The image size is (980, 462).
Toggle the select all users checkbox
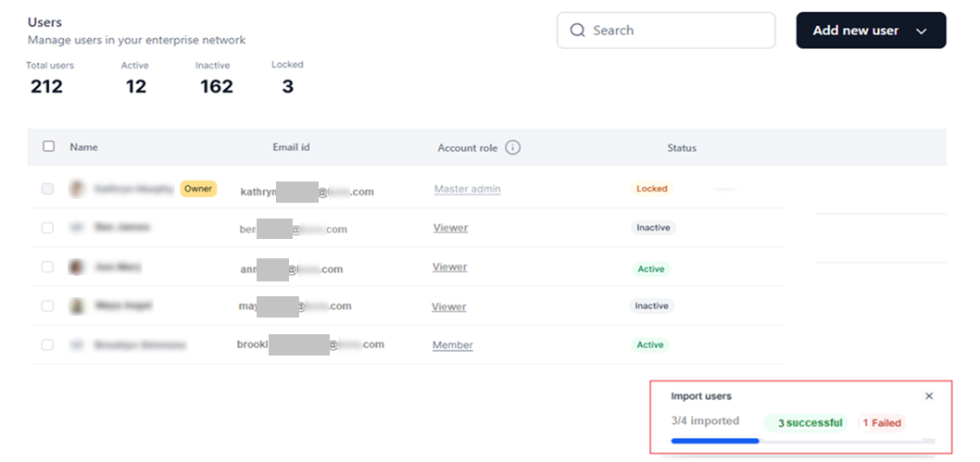pyautogui.click(x=49, y=146)
